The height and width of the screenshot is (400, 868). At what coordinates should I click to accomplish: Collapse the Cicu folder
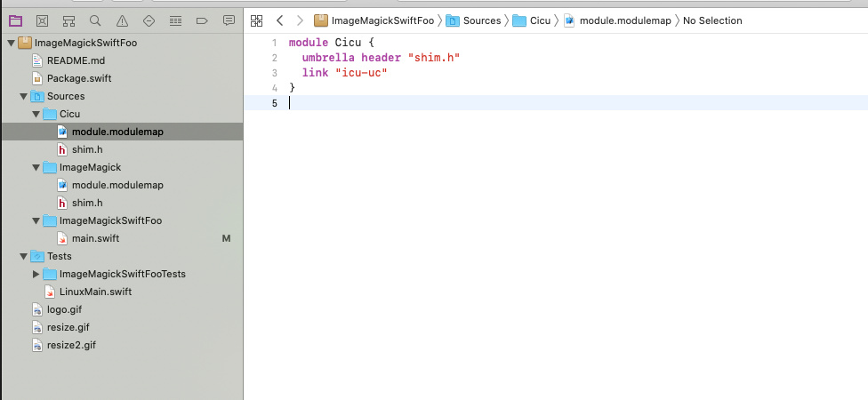[x=36, y=114]
